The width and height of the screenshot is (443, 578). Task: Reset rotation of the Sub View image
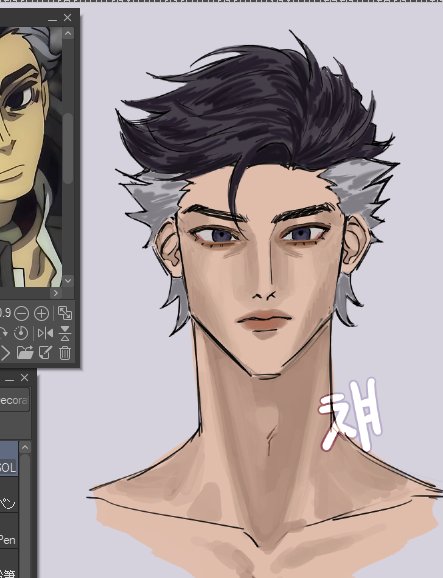[x=21, y=333]
